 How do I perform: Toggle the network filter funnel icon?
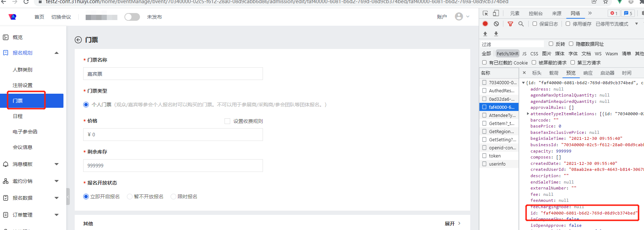510,24
